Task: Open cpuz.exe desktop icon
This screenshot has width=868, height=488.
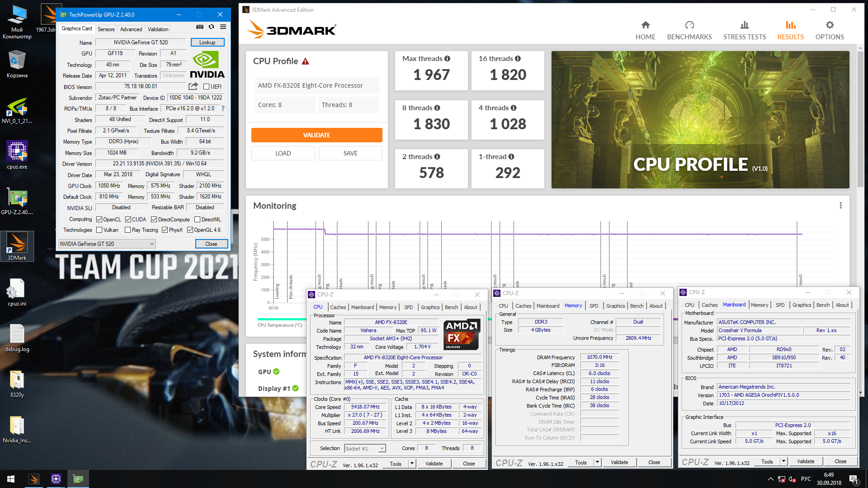Action: point(17,155)
